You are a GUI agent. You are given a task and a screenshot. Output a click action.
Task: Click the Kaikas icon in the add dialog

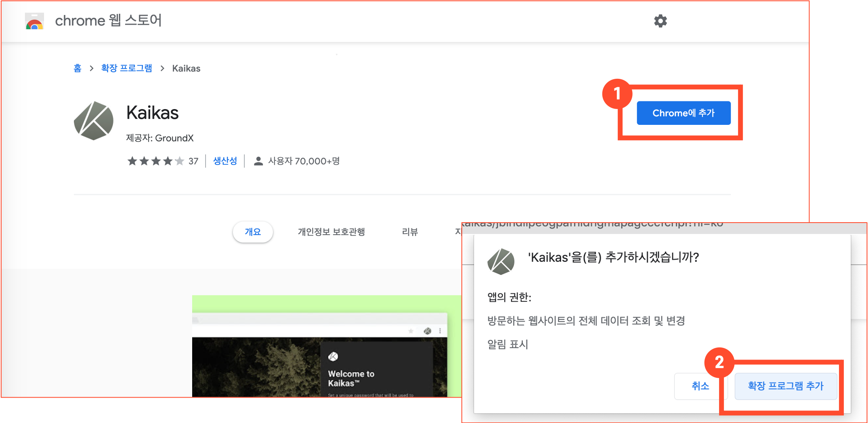point(501,261)
